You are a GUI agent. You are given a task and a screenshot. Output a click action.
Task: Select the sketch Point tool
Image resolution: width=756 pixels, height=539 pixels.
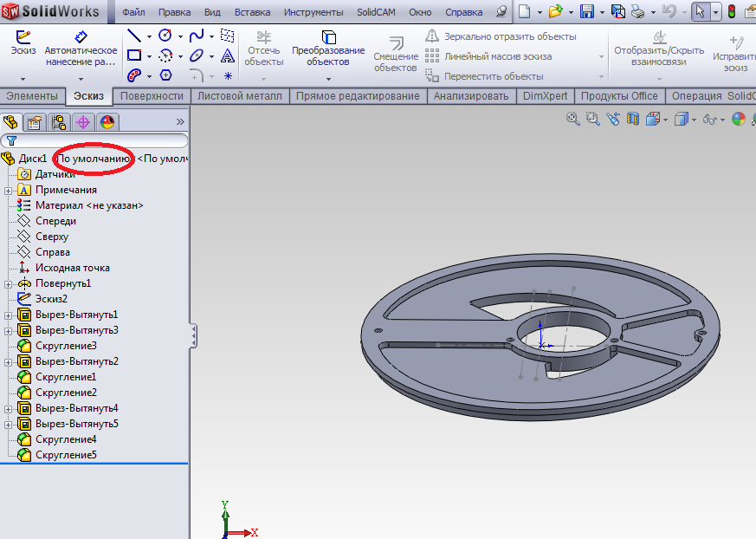[x=228, y=75]
